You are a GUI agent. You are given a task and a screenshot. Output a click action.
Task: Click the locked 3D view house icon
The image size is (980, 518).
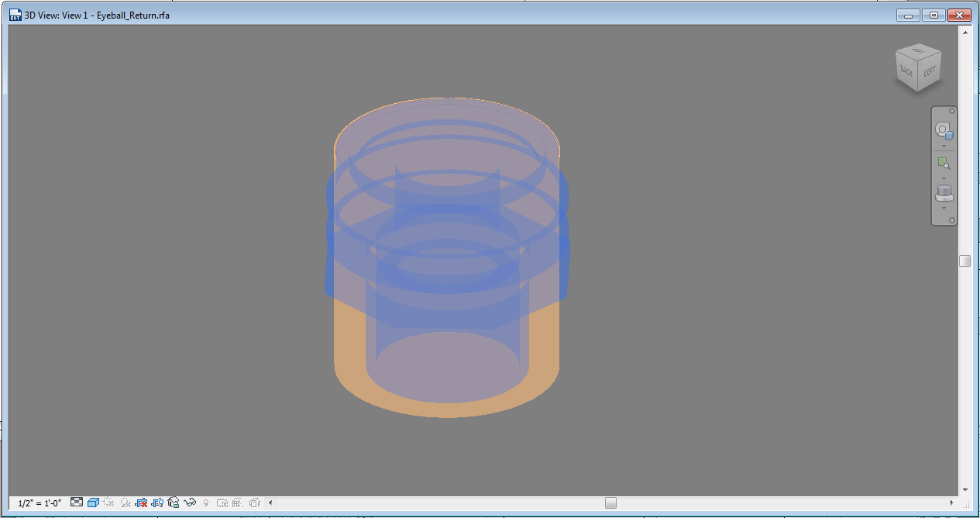174,502
